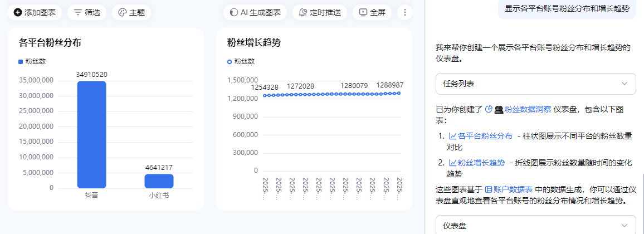
Task: Open the 粉丝增长趋势 chart link
Action: 476,163
